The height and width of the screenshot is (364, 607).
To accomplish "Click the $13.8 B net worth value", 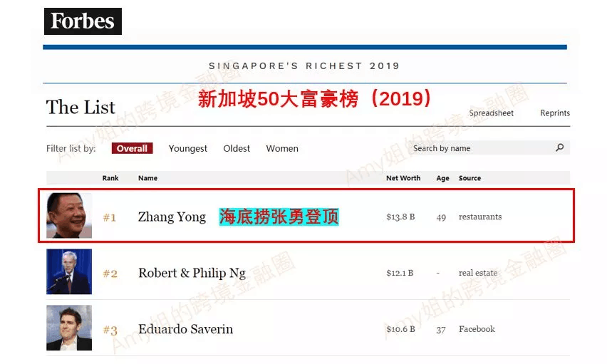I will coord(400,217).
